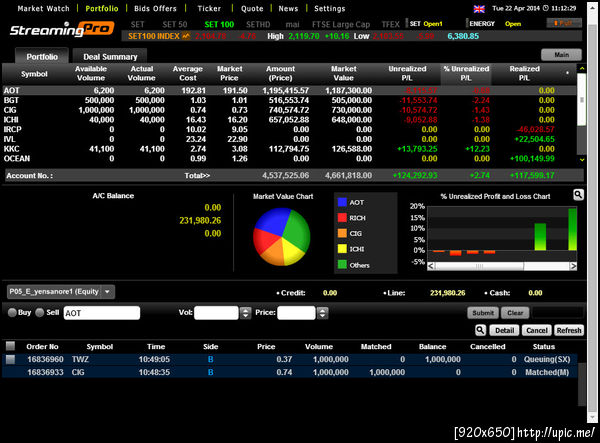Select the SET index tab
600x443 pixels.
click(137, 24)
